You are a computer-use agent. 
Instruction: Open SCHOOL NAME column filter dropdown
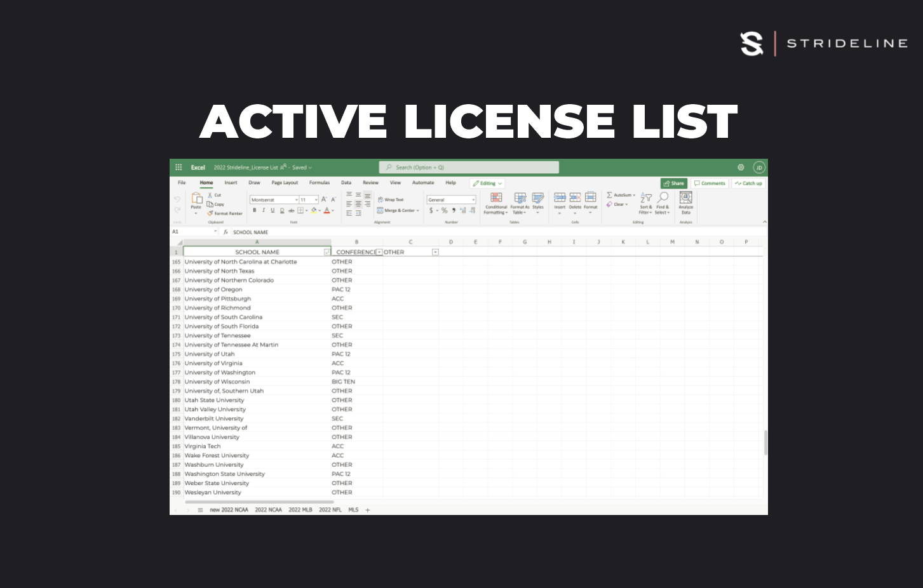[x=327, y=252]
